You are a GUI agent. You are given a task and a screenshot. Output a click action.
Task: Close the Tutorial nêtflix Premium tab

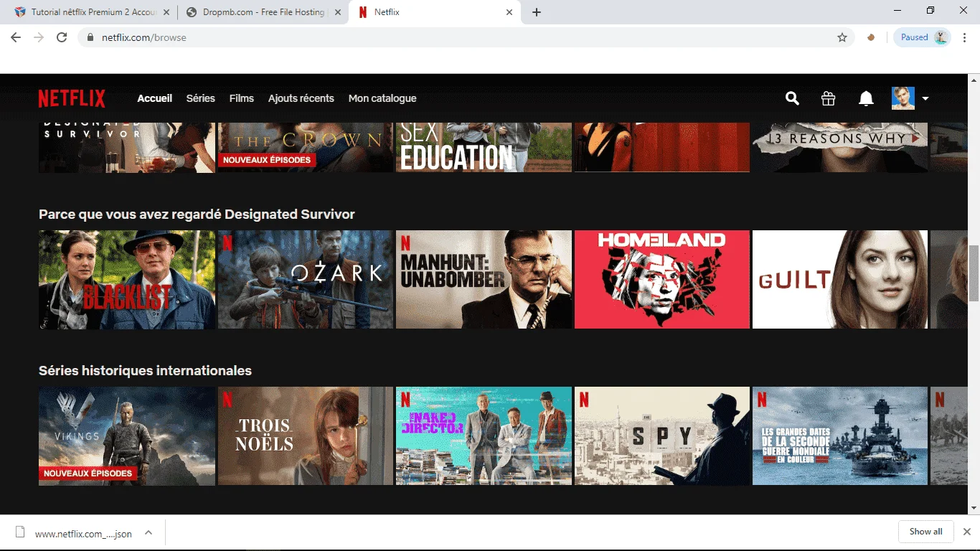point(166,12)
